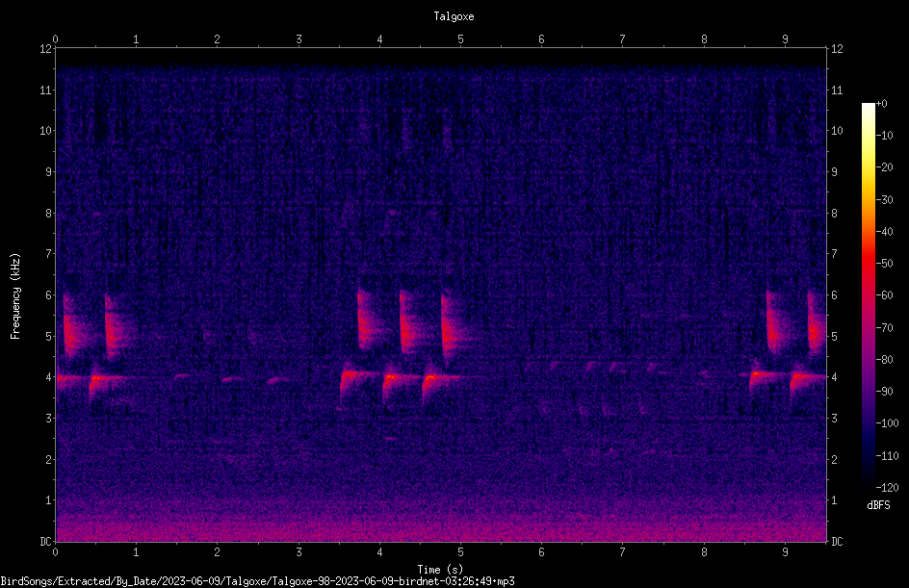909x588 pixels.
Task: Click the 'dBFS' label under the color scale
Action: pos(878,505)
